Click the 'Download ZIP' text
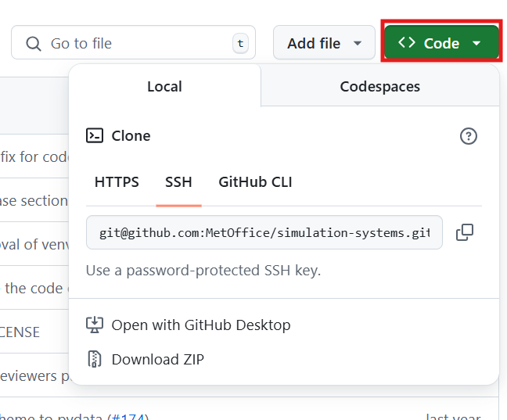The height and width of the screenshot is (420, 507). pyautogui.click(x=157, y=360)
